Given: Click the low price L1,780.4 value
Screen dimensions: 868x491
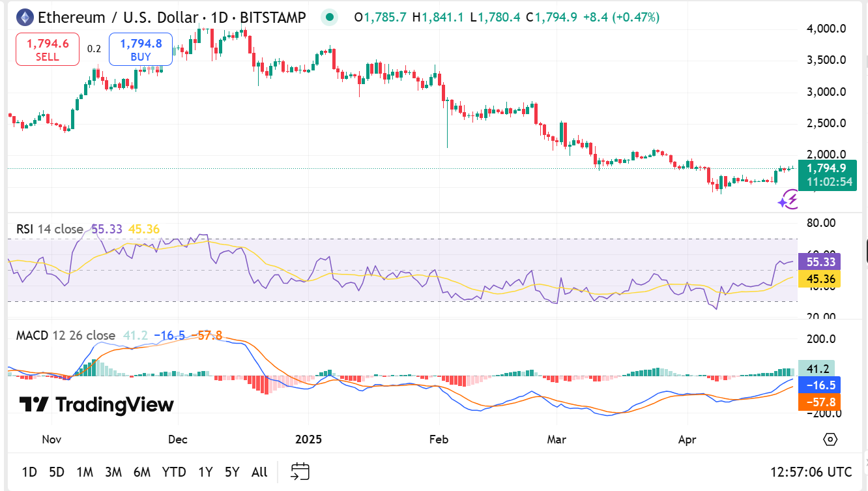Looking at the screenshot, I should 497,18.
